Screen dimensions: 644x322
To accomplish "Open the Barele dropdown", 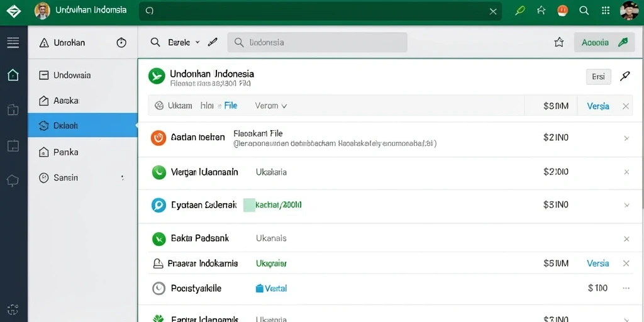I will tap(184, 42).
